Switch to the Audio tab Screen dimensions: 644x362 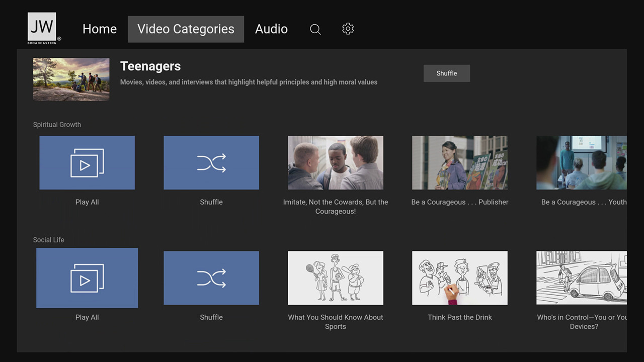pyautogui.click(x=271, y=29)
